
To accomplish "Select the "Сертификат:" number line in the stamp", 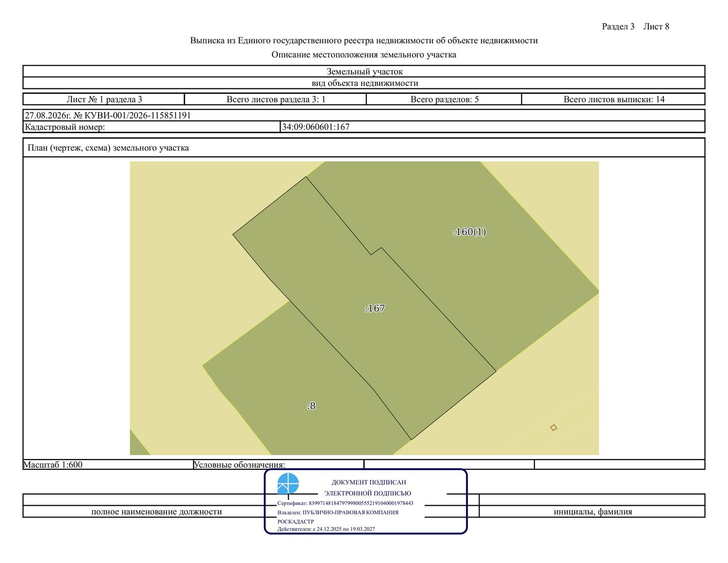I will pyautogui.click(x=346, y=503).
